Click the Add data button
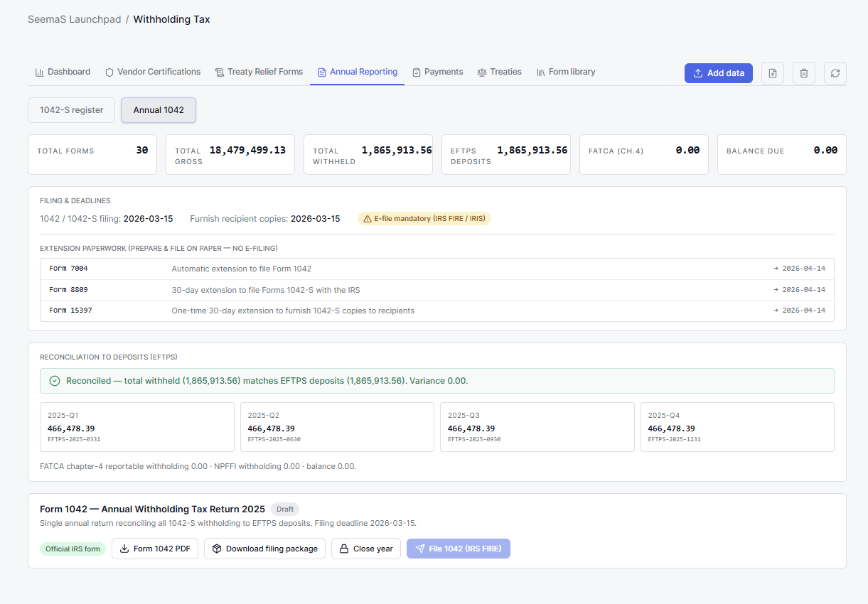Viewport: 868px width, 604px height. tap(719, 73)
